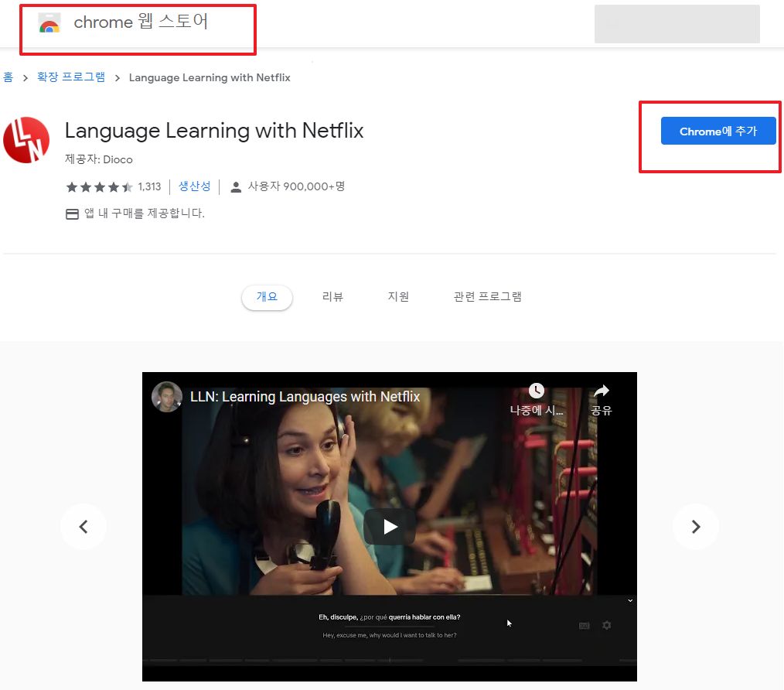The width and height of the screenshot is (784, 690).
Task: Click the video uploader avatar
Action: coord(166,397)
